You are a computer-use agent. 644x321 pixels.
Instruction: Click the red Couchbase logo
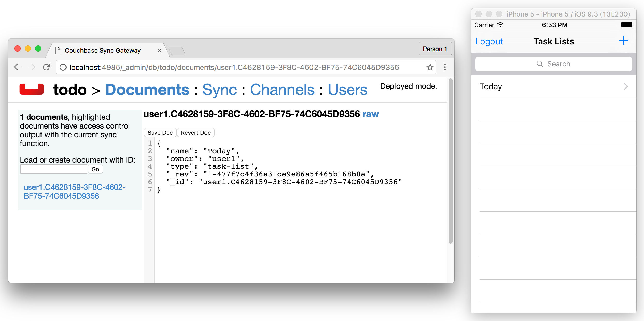32,89
